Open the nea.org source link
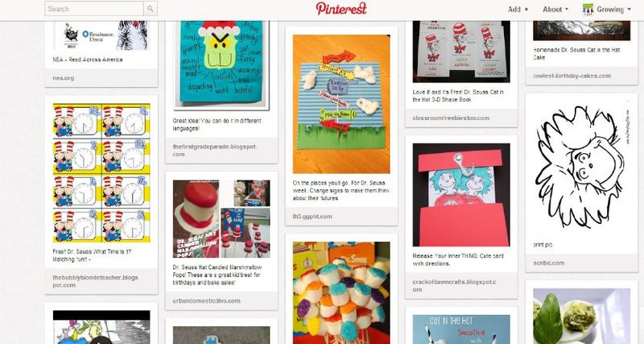The width and height of the screenshot is (644, 344). tap(64, 77)
